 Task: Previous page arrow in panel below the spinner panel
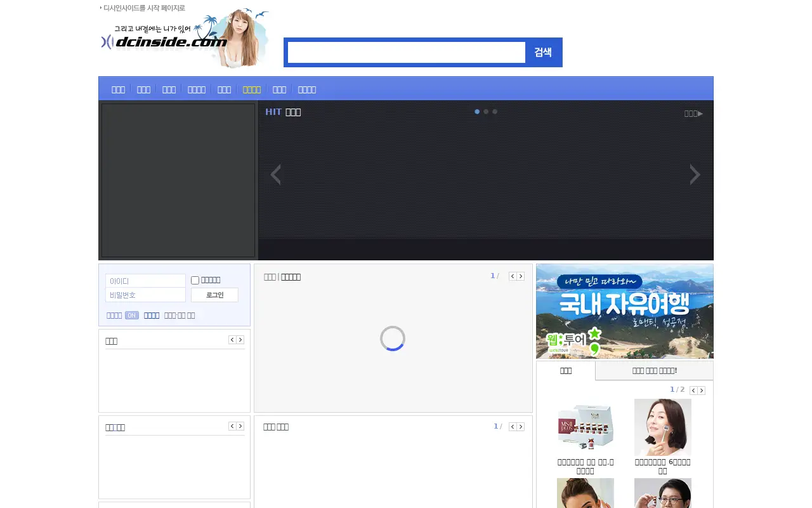513,427
